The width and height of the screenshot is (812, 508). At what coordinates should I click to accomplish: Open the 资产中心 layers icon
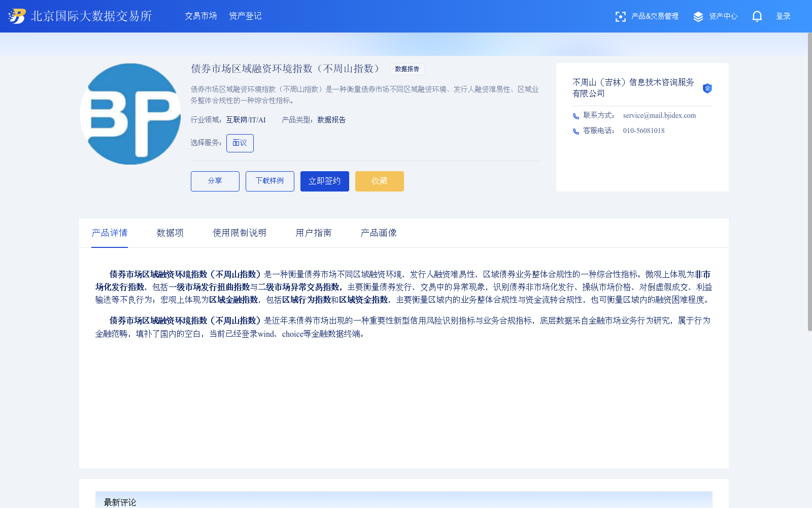tap(698, 17)
